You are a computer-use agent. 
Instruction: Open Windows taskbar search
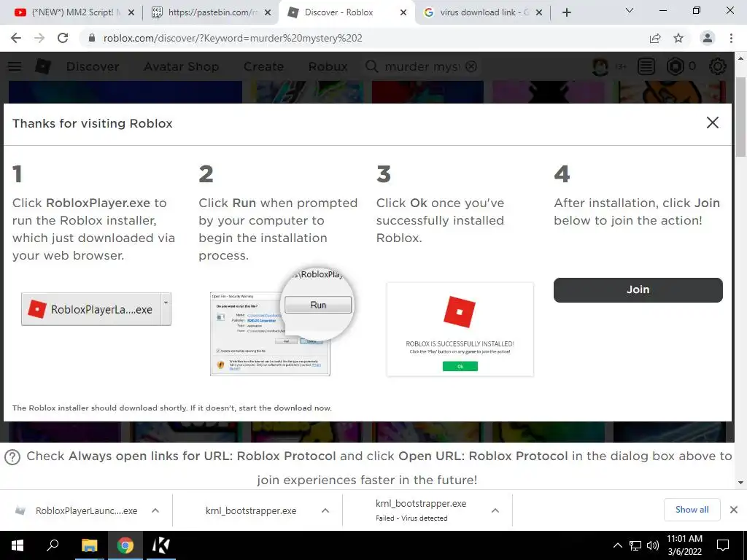tap(53, 545)
